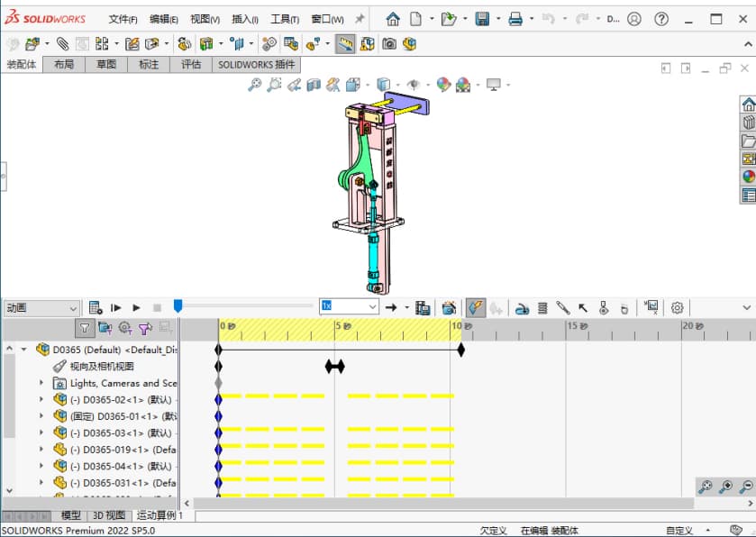Image resolution: width=756 pixels, height=537 pixels.
Task: Open the Animation Wizard icon
Action: (x=449, y=307)
